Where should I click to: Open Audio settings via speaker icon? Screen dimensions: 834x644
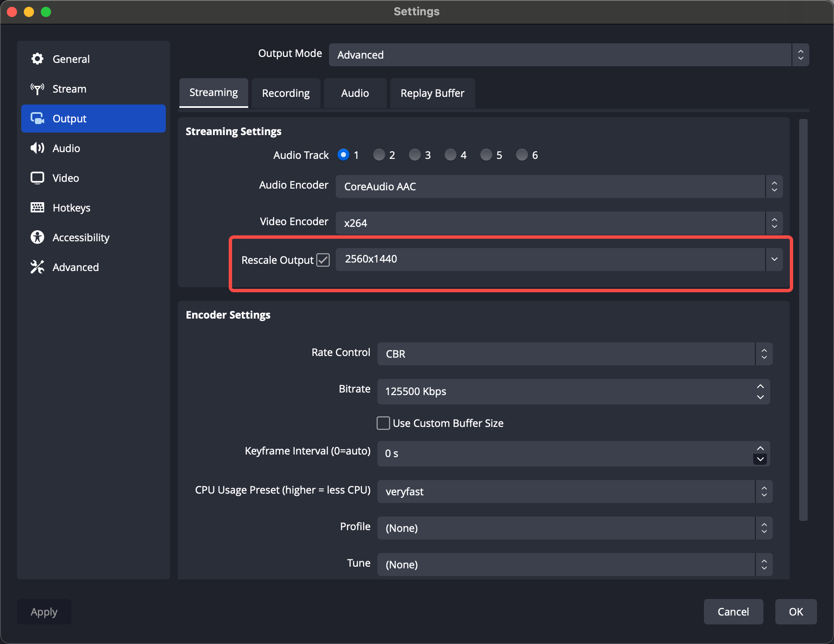(x=37, y=148)
